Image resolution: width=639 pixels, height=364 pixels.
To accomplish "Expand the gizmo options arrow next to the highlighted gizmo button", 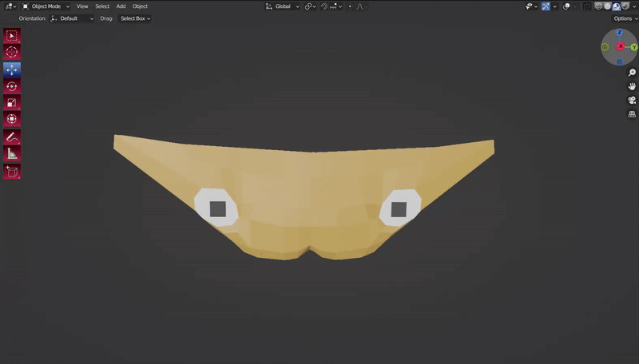I will [x=554, y=6].
